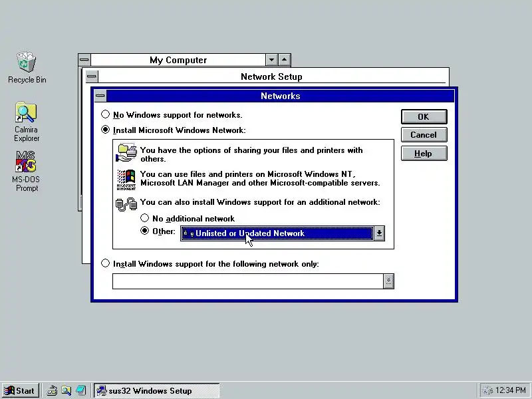532x399 pixels.
Task: Click the teal notebook quick launch icon
Action: tap(80, 390)
